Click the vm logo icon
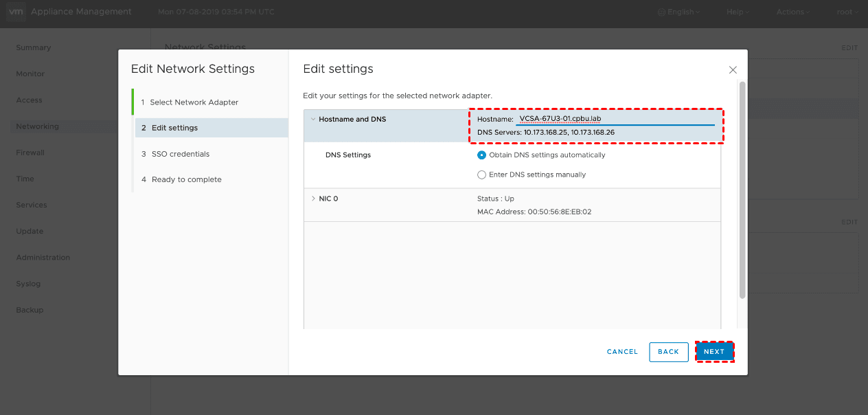The width and height of the screenshot is (868, 415). point(16,12)
